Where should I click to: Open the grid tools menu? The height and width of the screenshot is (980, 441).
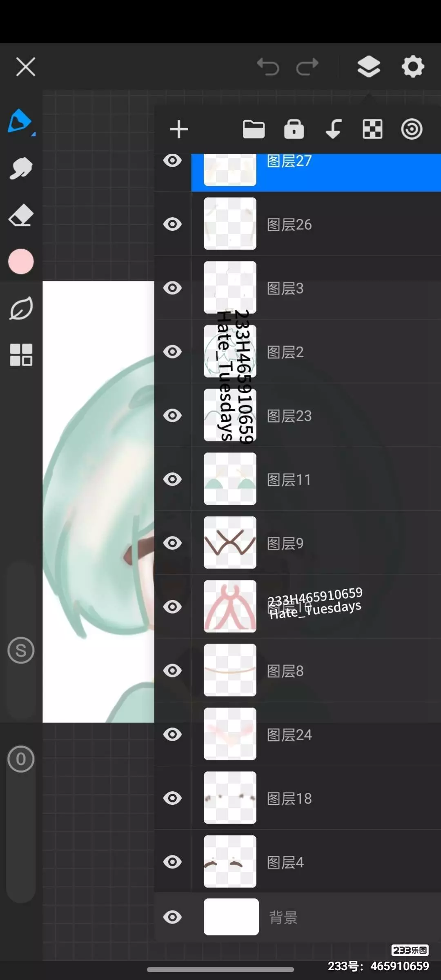point(21,354)
